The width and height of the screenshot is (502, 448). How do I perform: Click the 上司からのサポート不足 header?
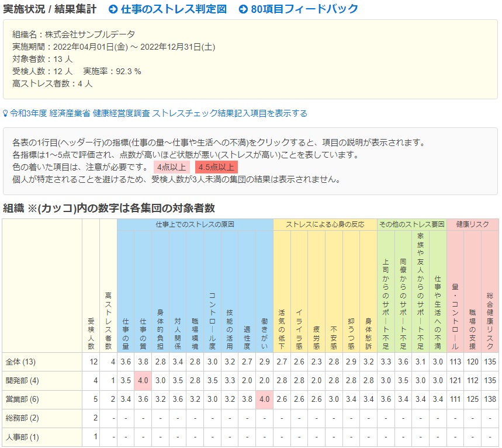[386, 304]
